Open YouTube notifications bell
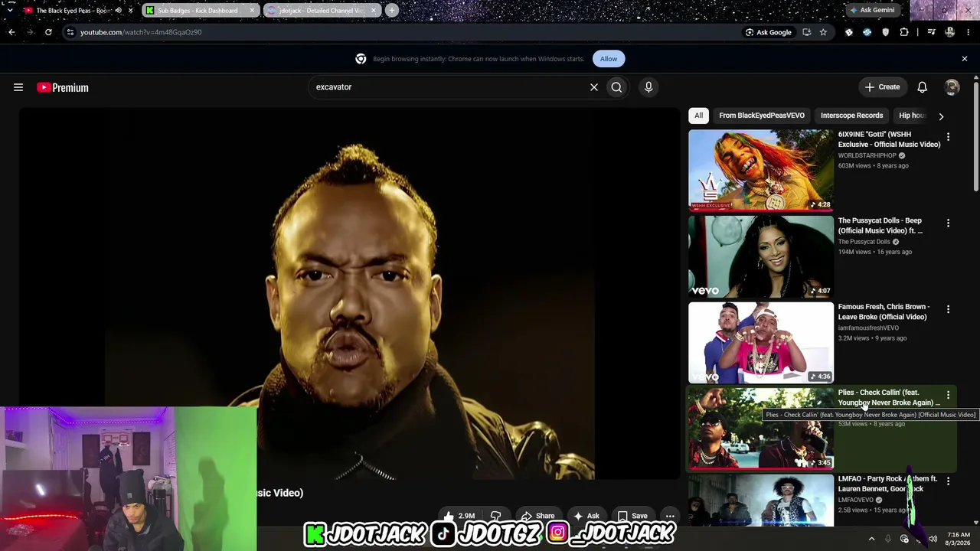 [x=922, y=87]
